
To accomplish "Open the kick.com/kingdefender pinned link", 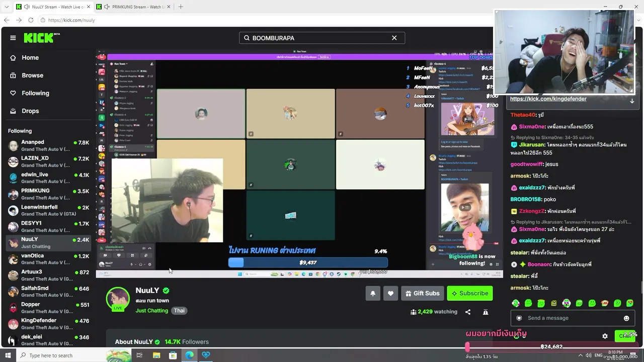I will pyautogui.click(x=548, y=99).
